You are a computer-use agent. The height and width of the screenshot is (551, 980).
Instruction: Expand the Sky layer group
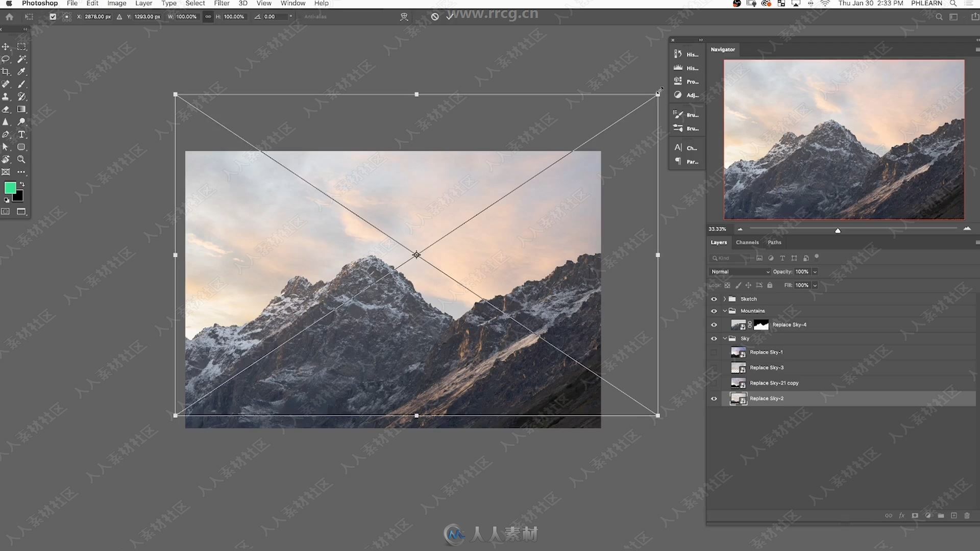point(724,338)
